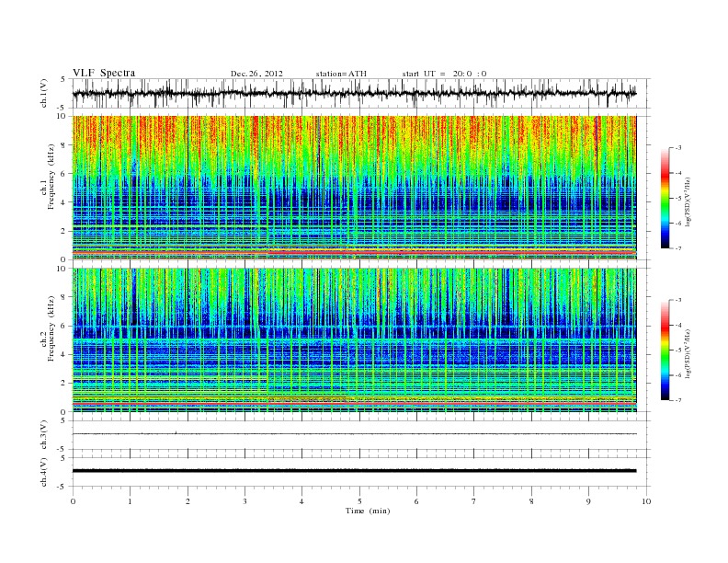Screen dimensions: 728x563
Task: Click time axis tick label "8"
Action: pyautogui.click(x=531, y=501)
